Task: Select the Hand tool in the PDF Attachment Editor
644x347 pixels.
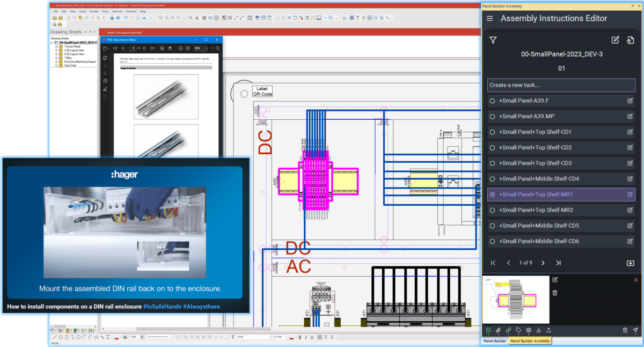Action: 170,48
